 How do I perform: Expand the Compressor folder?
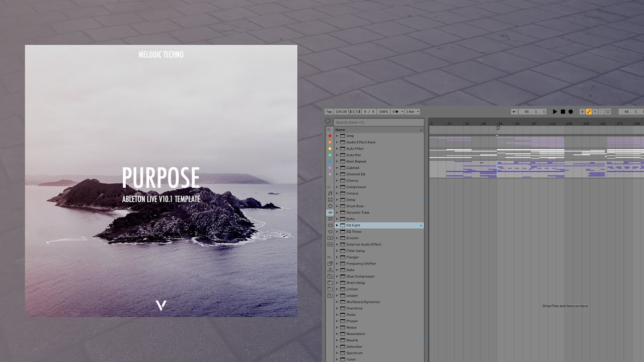pyautogui.click(x=337, y=187)
